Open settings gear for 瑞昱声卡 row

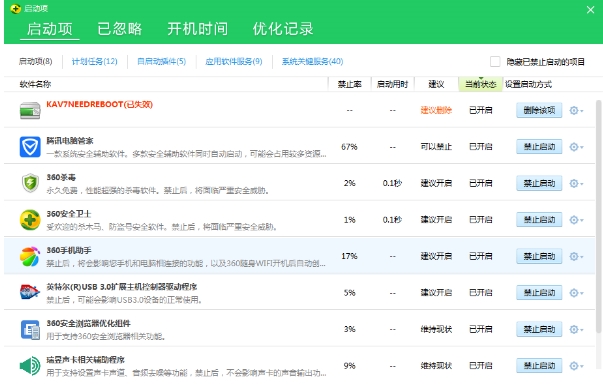[x=576, y=366]
